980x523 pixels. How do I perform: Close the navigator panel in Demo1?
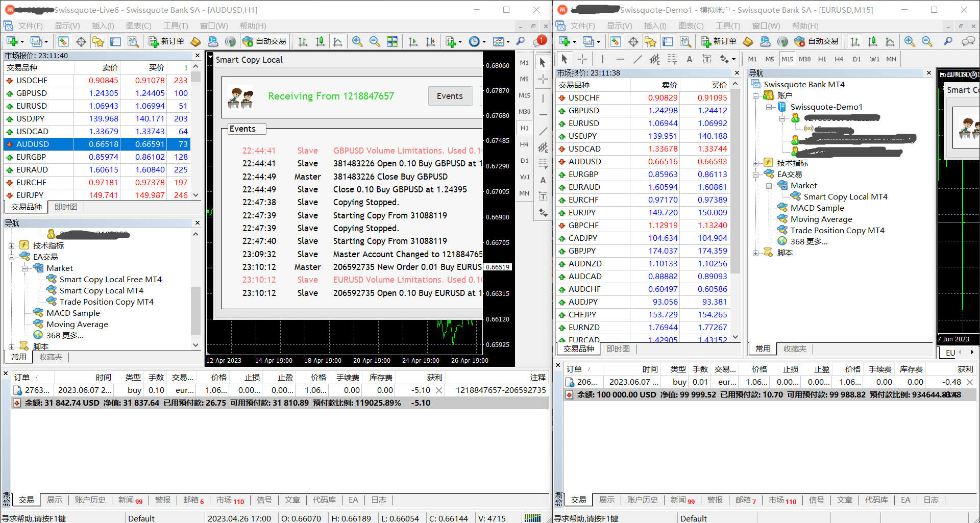[929, 73]
